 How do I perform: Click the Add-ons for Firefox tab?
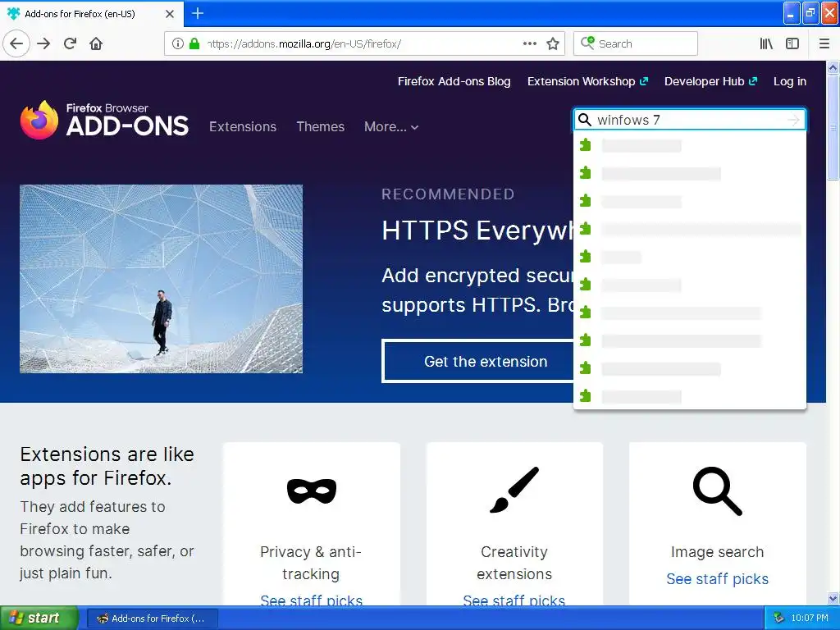pyautogui.click(x=92, y=13)
